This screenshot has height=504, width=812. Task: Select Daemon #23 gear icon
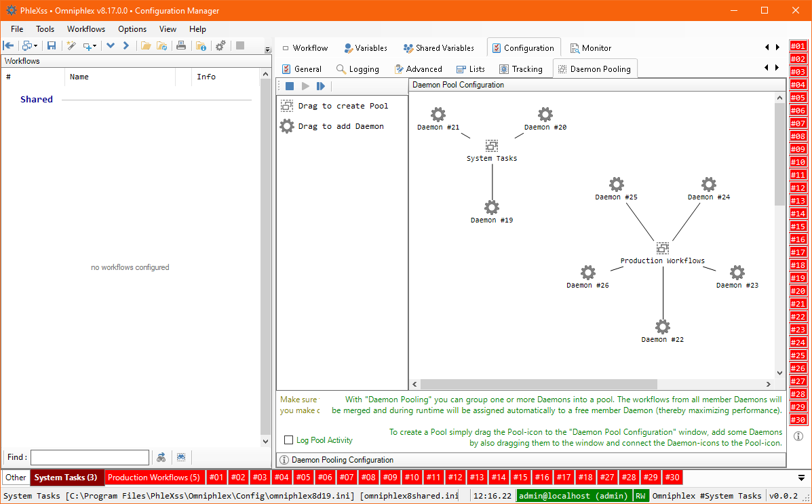pos(737,273)
